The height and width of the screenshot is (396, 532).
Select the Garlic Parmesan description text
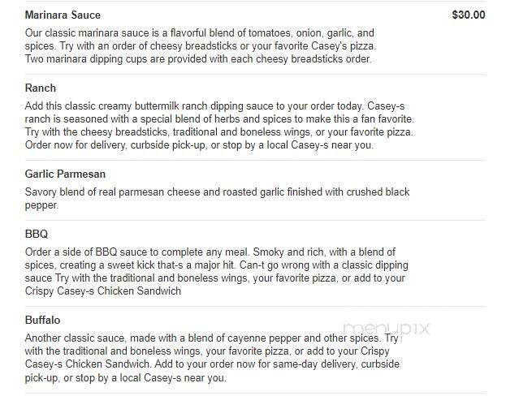click(x=217, y=198)
